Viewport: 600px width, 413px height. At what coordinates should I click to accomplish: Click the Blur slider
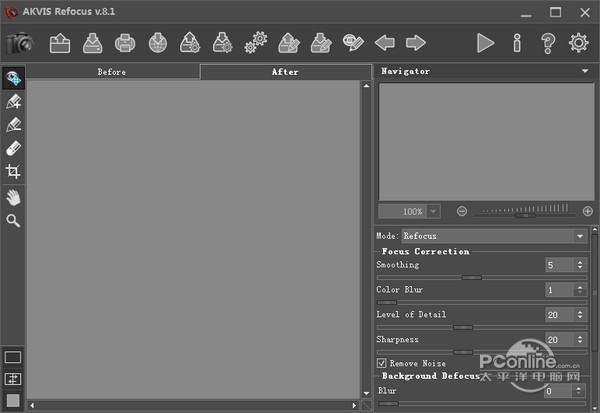click(481, 403)
